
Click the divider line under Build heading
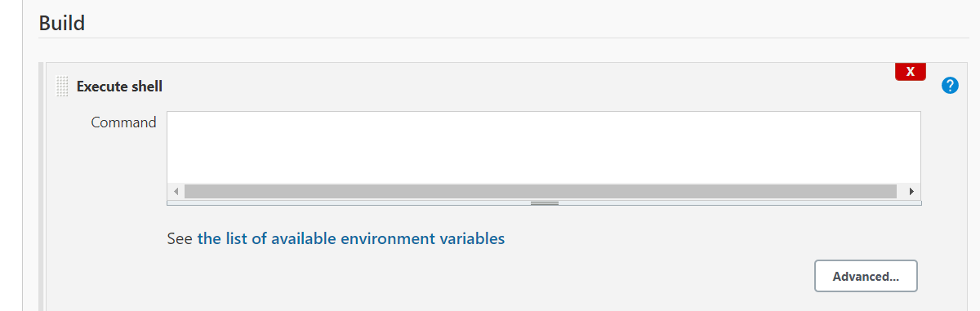(504, 38)
